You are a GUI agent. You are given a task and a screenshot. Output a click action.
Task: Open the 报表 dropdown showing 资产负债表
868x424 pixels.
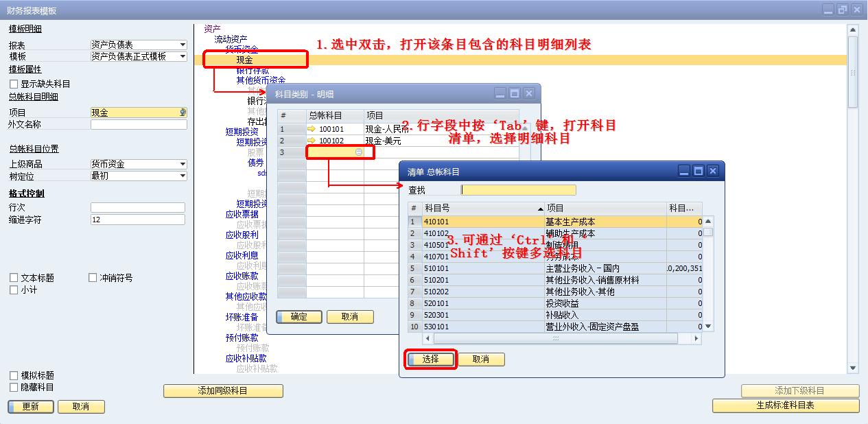183,45
